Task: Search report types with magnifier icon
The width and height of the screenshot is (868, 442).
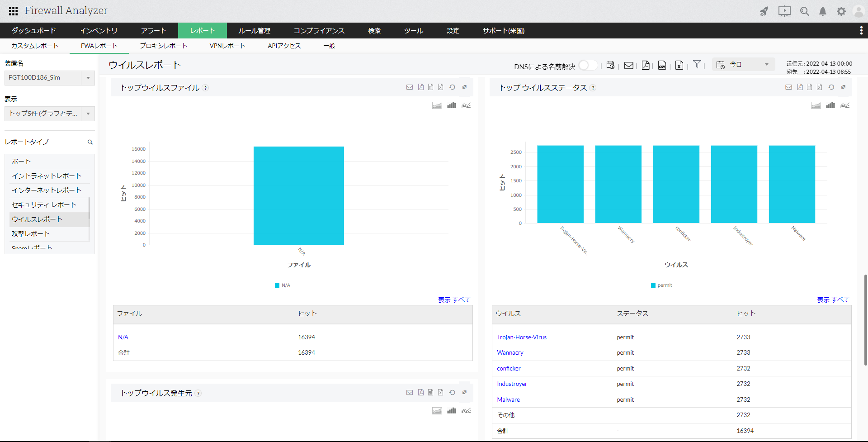Action: click(x=90, y=142)
